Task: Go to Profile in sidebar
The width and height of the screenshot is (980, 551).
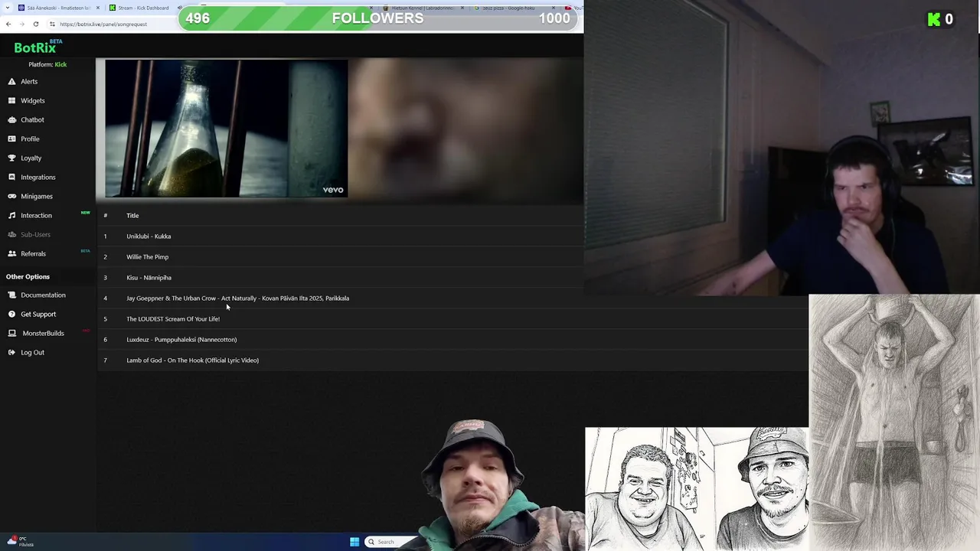Action: (30, 139)
